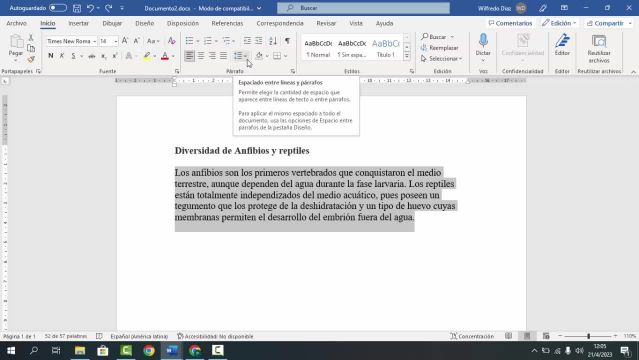Open the borders dropdown arrow

[x=286, y=56]
